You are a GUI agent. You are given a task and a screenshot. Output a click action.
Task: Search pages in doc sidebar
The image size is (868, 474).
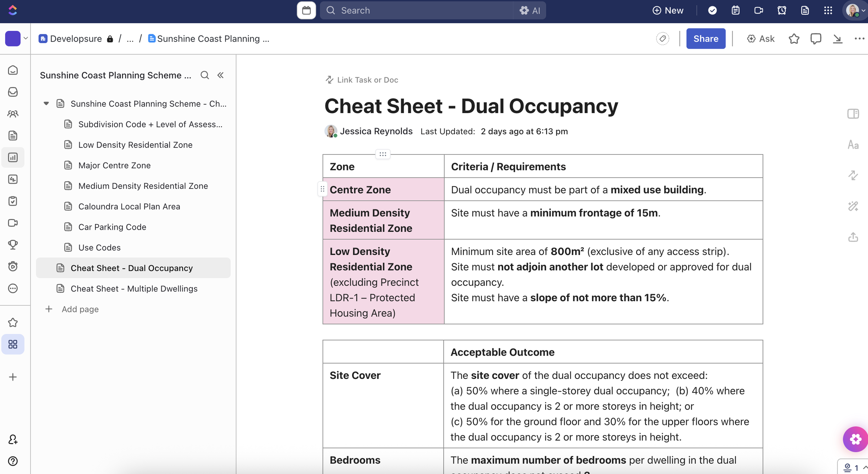[x=205, y=75]
